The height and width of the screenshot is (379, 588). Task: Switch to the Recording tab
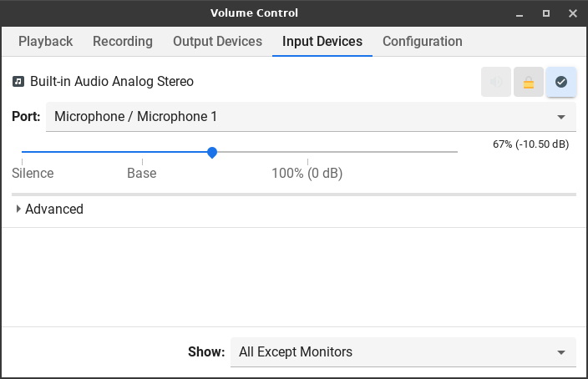[123, 42]
